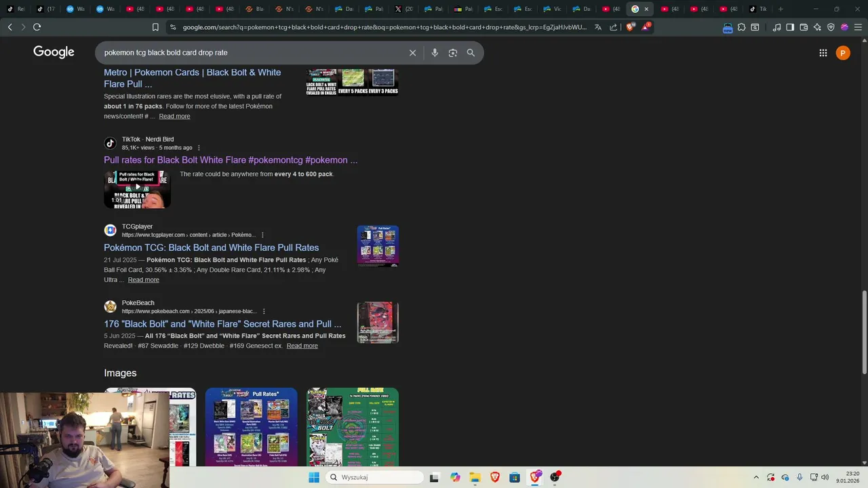Open PokeBeach result thumbnail image

point(378,323)
